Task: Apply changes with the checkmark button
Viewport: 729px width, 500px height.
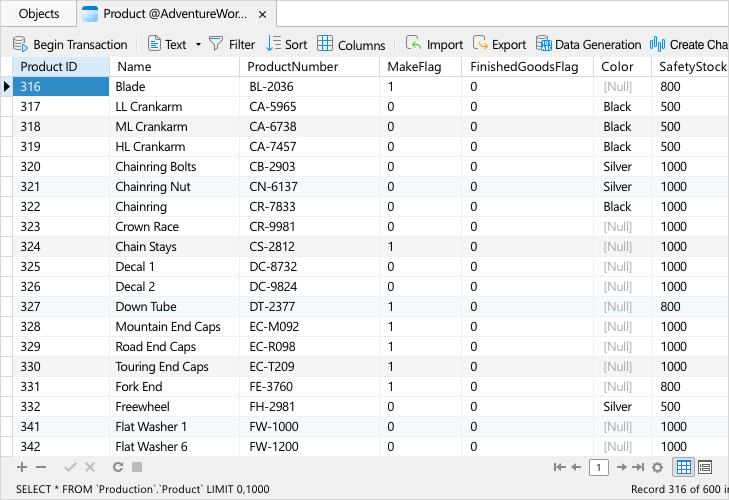Action: pyautogui.click(x=70, y=467)
